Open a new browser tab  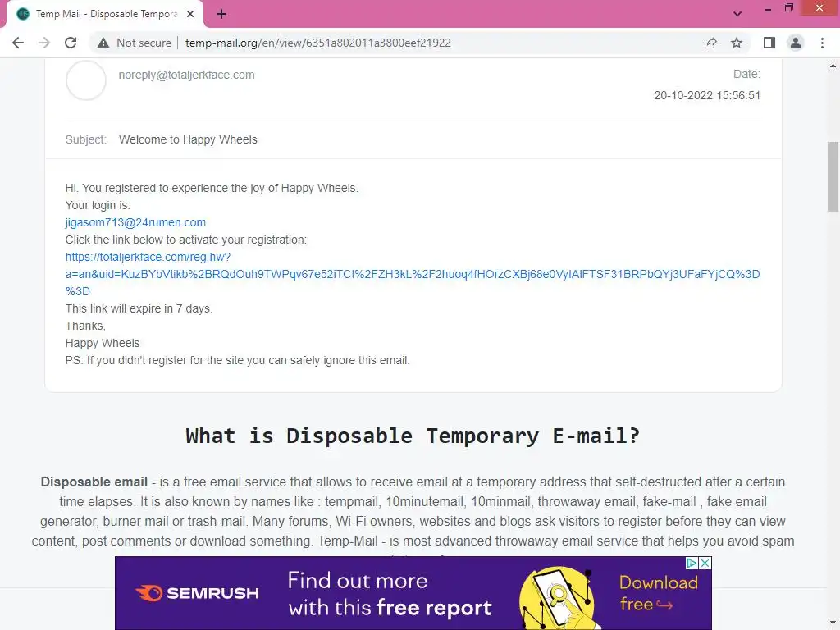click(221, 14)
